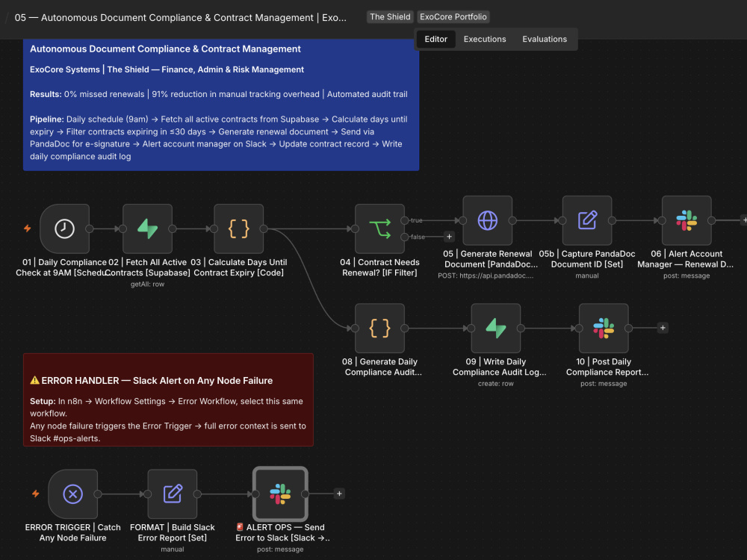Select the Capture PandaDoc Document ID Set node
This screenshot has height=560, width=747.
[587, 220]
